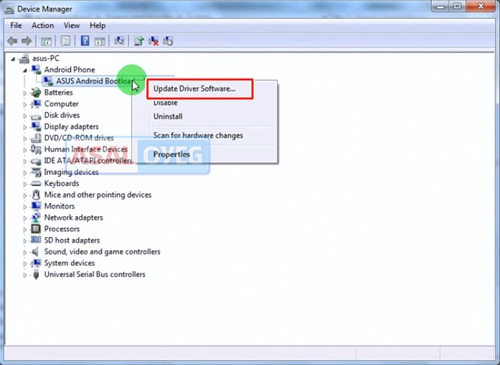Open the Help menu

point(97,26)
